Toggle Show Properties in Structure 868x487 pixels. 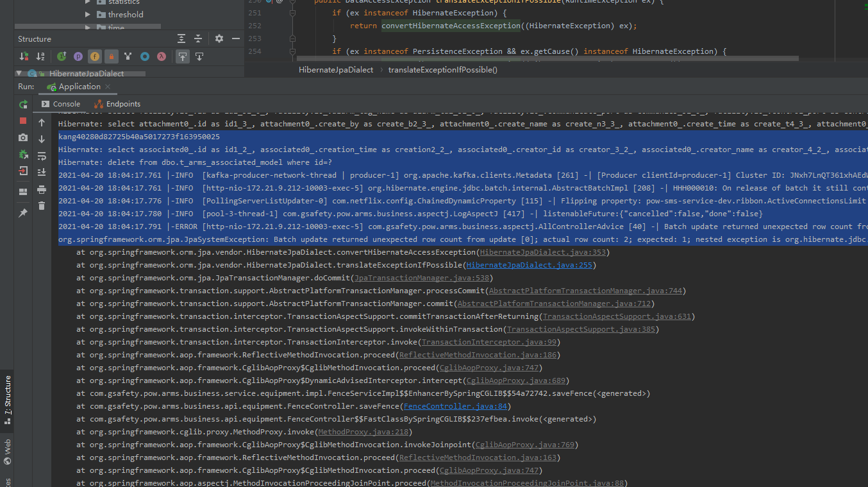pyautogui.click(x=78, y=56)
